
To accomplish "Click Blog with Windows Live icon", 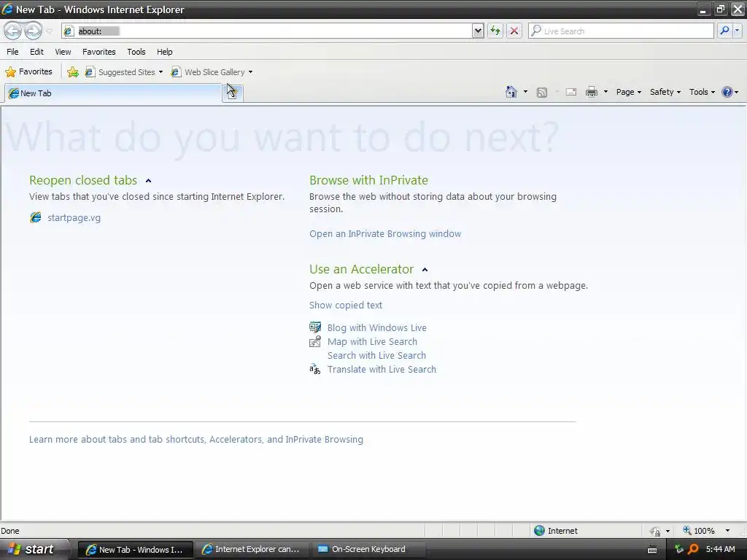I will point(315,327).
